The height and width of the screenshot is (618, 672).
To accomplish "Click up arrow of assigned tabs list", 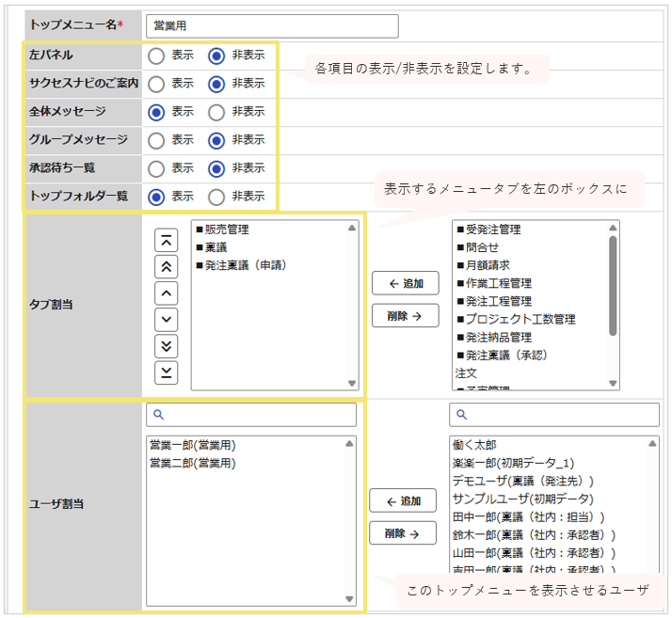I will click(352, 228).
